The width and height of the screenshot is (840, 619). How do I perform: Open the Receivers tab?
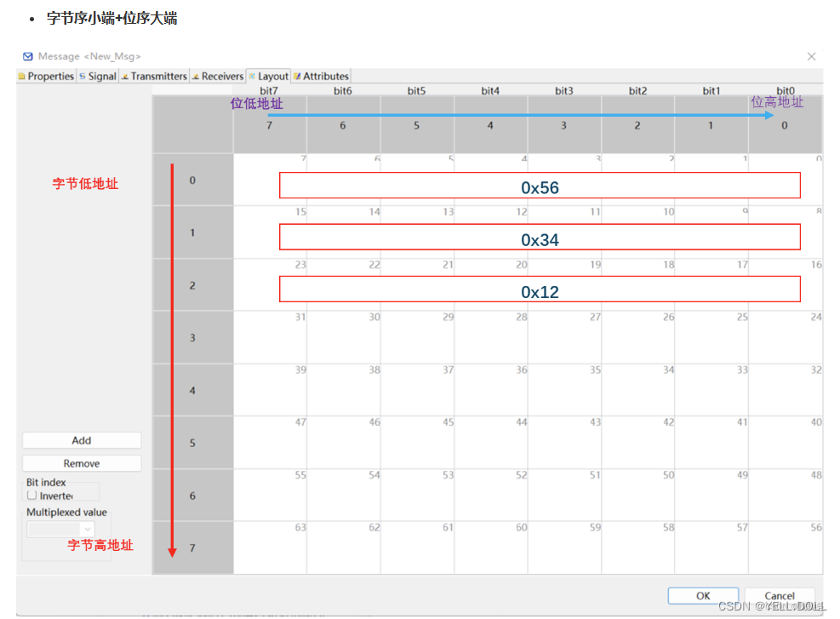click(218, 76)
